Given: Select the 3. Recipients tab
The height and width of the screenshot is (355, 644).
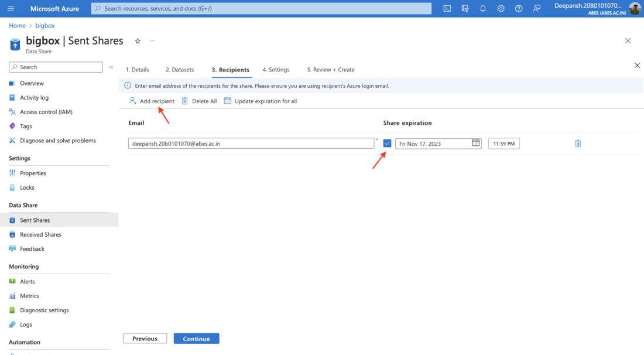Looking at the screenshot, I should (x=231, y=70).
